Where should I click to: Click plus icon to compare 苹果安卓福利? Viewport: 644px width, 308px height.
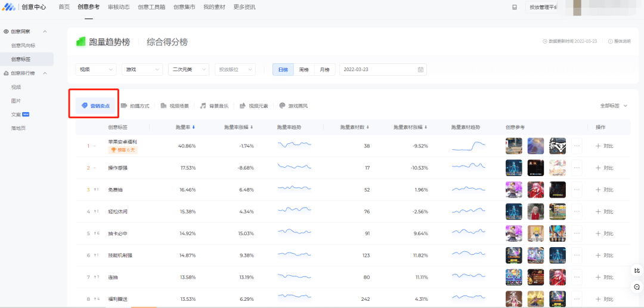coord(598,146)
